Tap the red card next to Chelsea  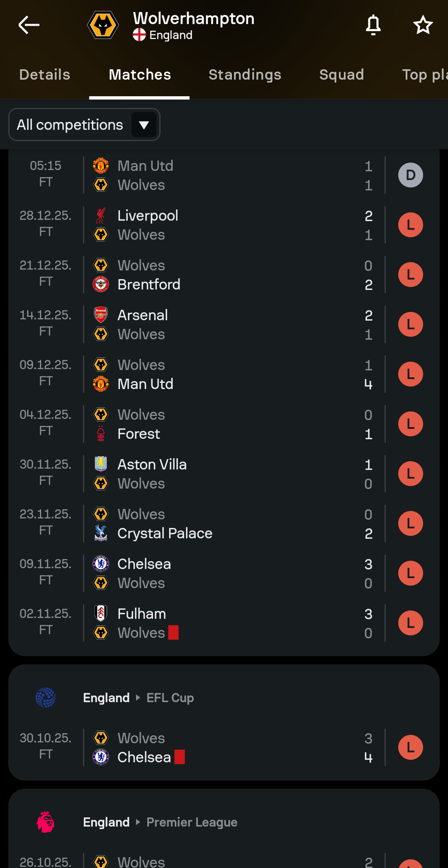tap(180, 757)
